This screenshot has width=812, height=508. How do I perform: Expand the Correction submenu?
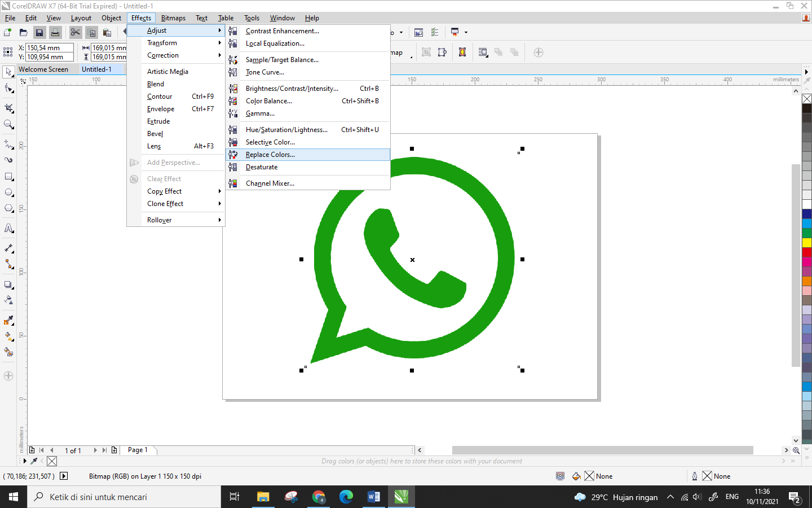coord(176,55)
